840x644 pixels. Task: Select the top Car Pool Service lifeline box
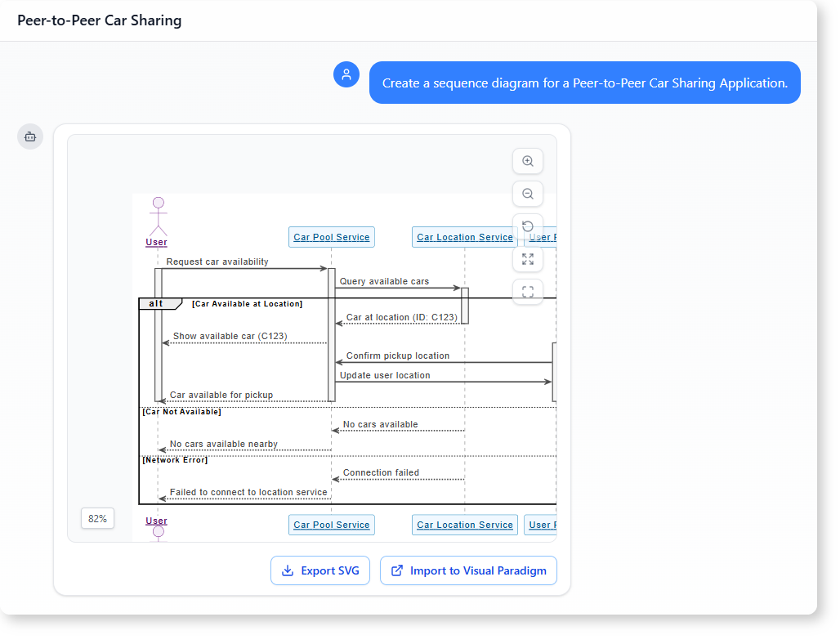(332, 237)
